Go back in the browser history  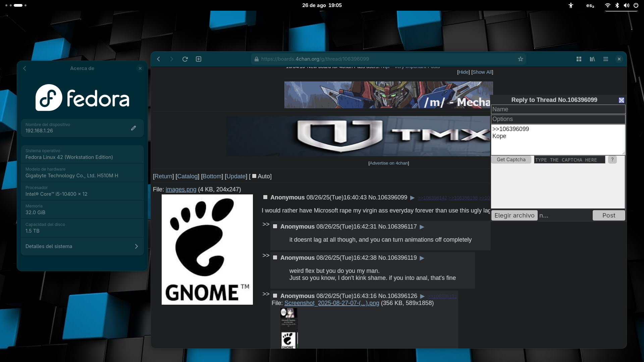pyautogui.click(x=159, y=59)
